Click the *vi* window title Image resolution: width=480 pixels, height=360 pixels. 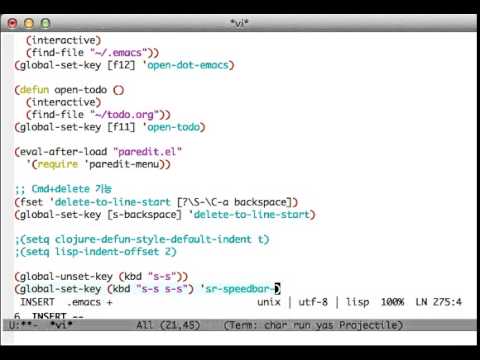click(239, 23)
